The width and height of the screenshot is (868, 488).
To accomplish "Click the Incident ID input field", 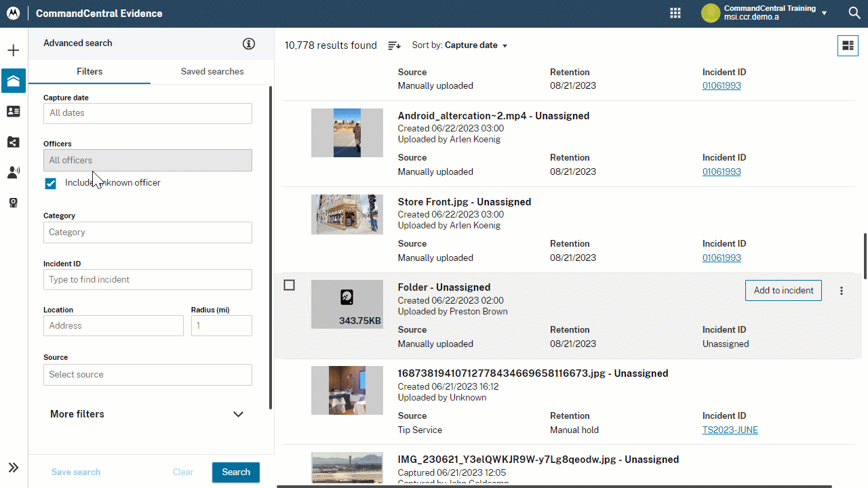I will click(148, 279).
